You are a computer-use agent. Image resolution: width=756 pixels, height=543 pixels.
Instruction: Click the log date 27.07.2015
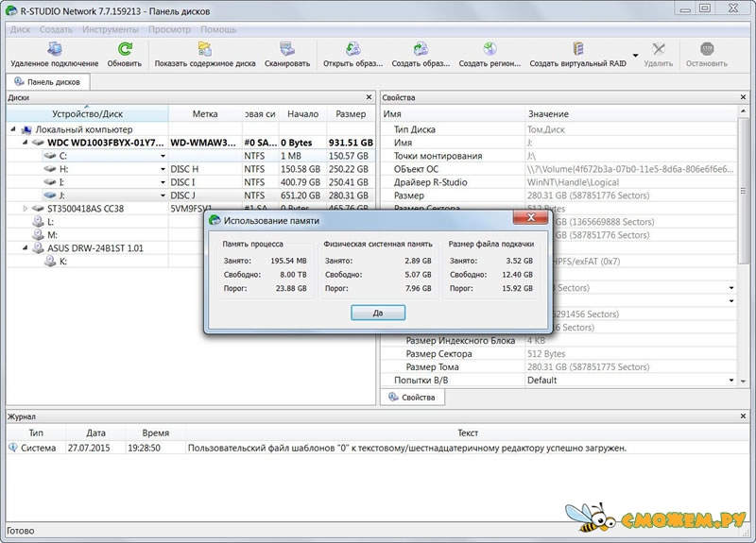coord(89,448)
